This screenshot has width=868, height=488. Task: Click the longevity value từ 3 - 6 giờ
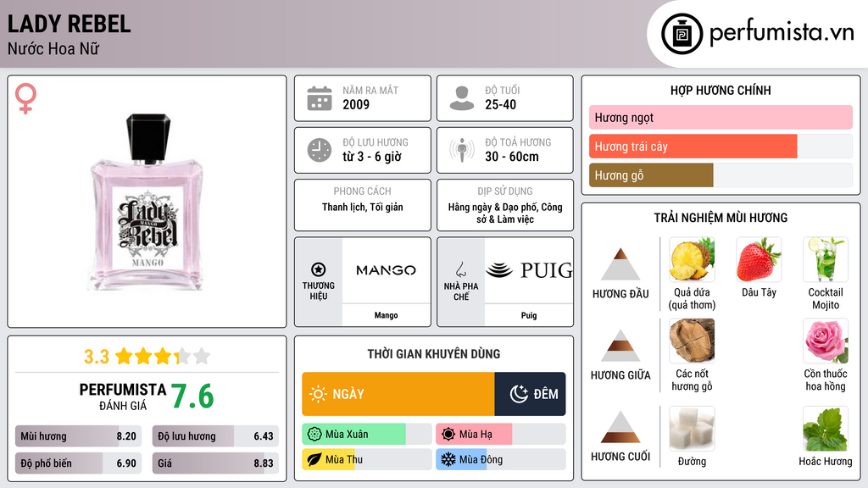click(x=371, y=157)
